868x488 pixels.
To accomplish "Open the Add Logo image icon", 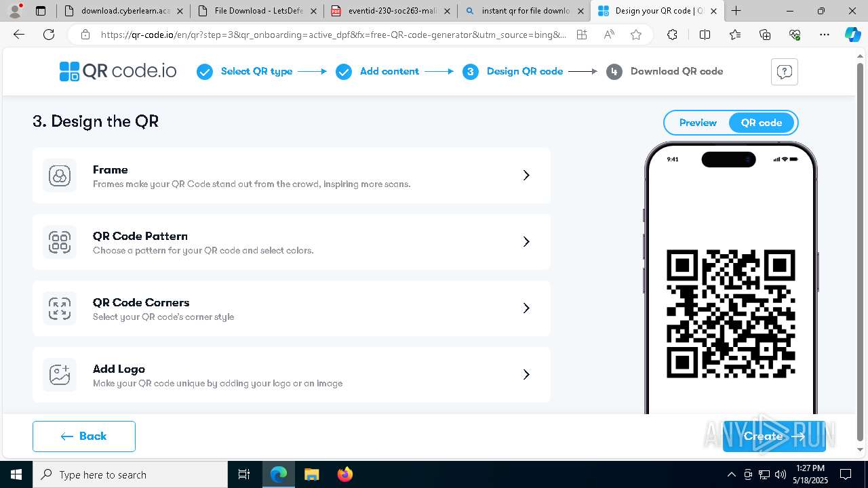I will [60, 375].
